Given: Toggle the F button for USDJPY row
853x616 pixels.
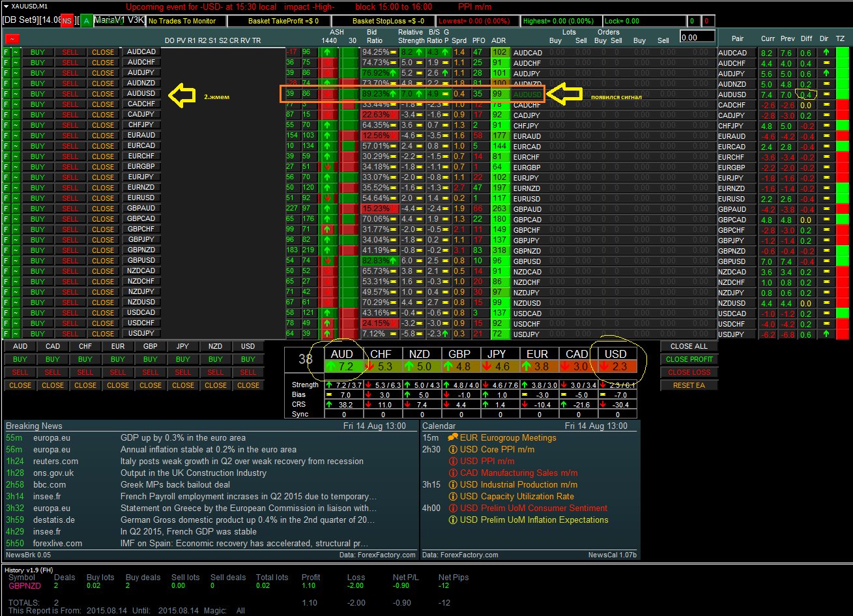Looking at the screenshot, I should coord(7,334).
